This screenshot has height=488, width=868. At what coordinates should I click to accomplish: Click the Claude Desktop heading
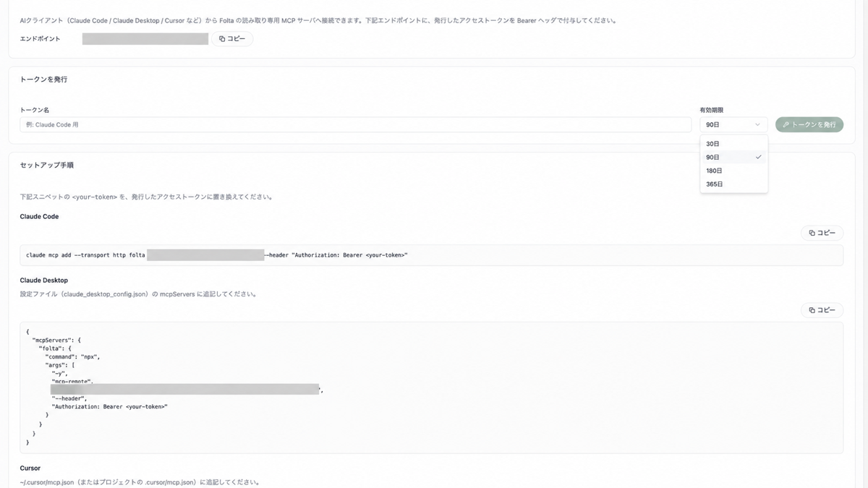pyautogui.click(x=44, y=281)
